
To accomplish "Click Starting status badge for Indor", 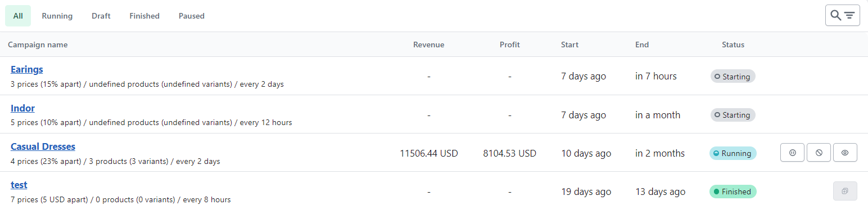I will [733, 114].
